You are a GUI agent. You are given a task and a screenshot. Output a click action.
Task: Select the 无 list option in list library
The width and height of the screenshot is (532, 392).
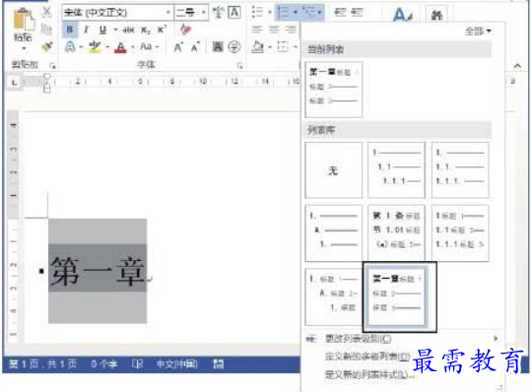pyautogui.click(x=334, y=170)
